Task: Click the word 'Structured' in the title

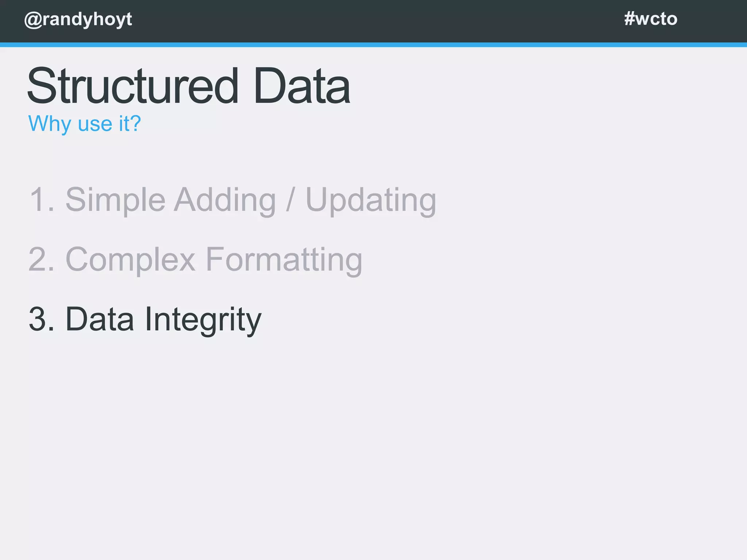Action: pos(133,86)
